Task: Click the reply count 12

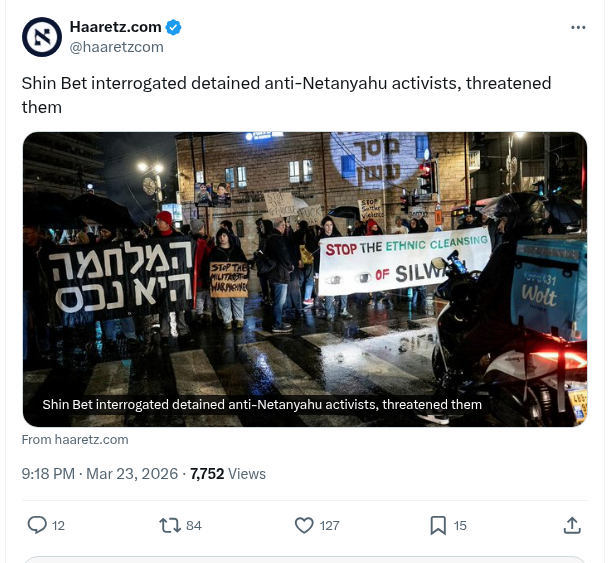Action: point(58,526)
